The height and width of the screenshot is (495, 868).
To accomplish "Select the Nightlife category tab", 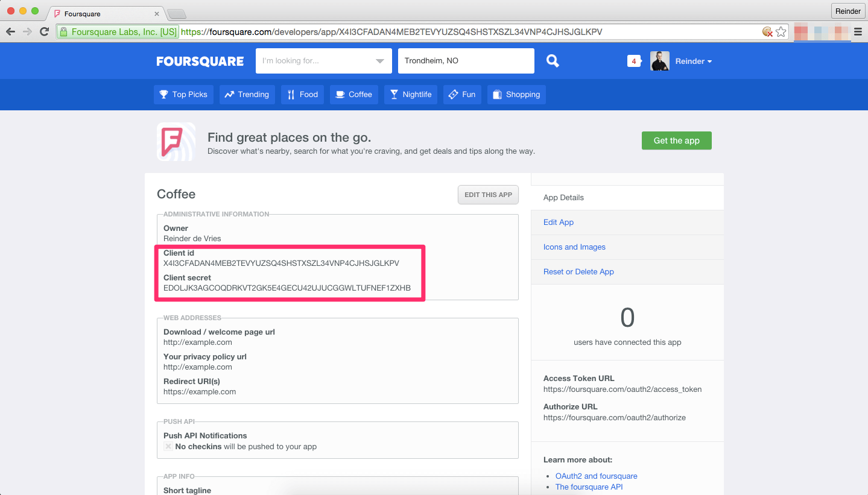I will pyautogui.click(x=411, y=95).
